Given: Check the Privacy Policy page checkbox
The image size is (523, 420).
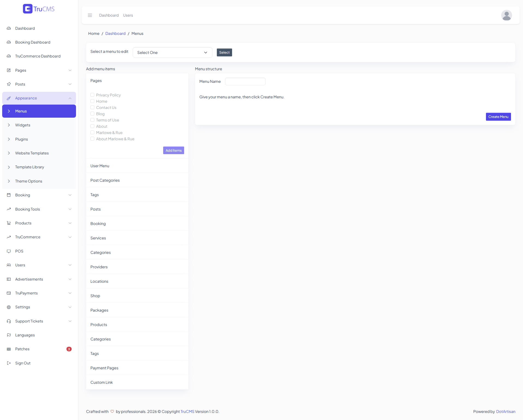Looking at the screenshot, I should (x=92, y=95).
